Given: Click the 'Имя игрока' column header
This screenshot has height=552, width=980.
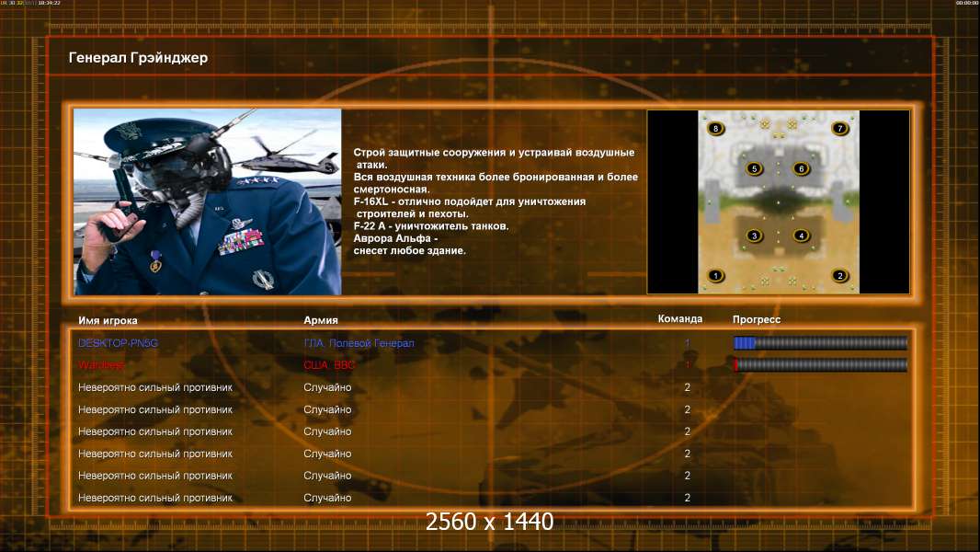Looking at the screenshot, I should click(108, 320).
